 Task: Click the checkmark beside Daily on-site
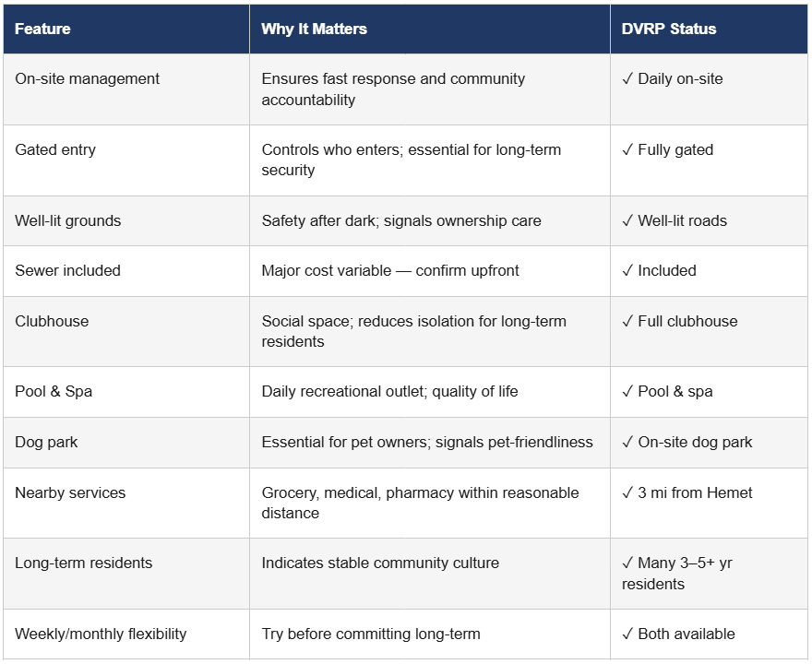tap(627, 79)
